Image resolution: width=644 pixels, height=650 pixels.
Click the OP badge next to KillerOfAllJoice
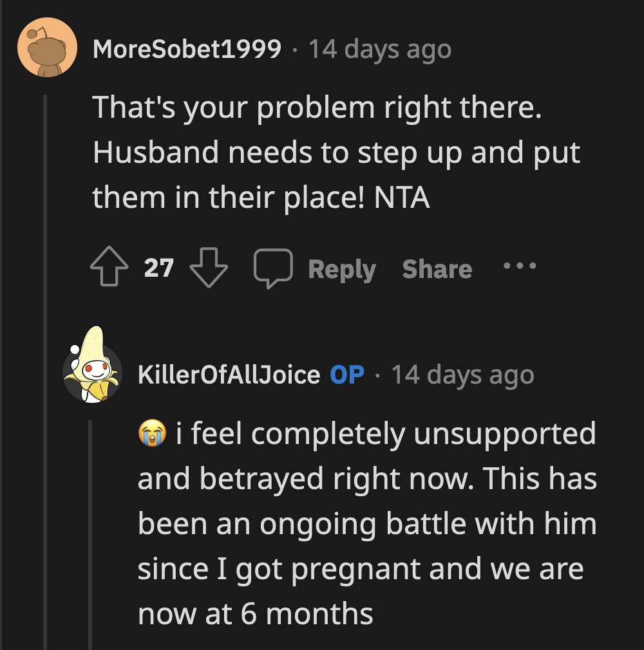[346, 375]
